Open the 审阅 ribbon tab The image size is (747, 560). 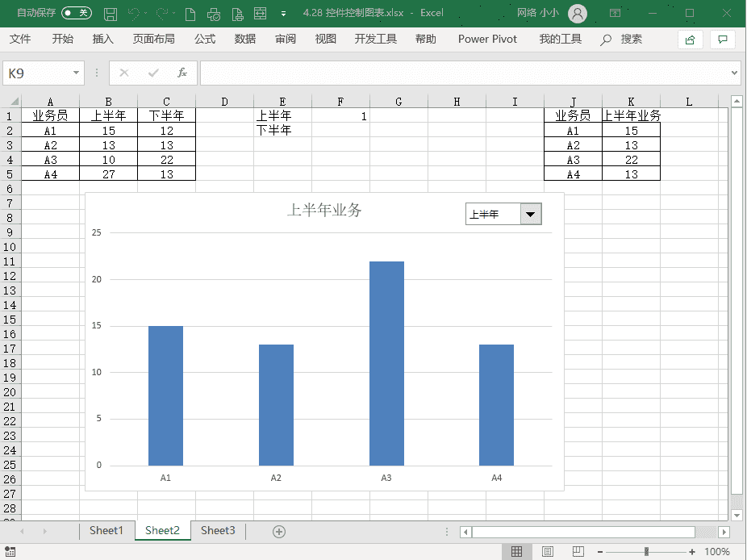click(x=286, y=39)
